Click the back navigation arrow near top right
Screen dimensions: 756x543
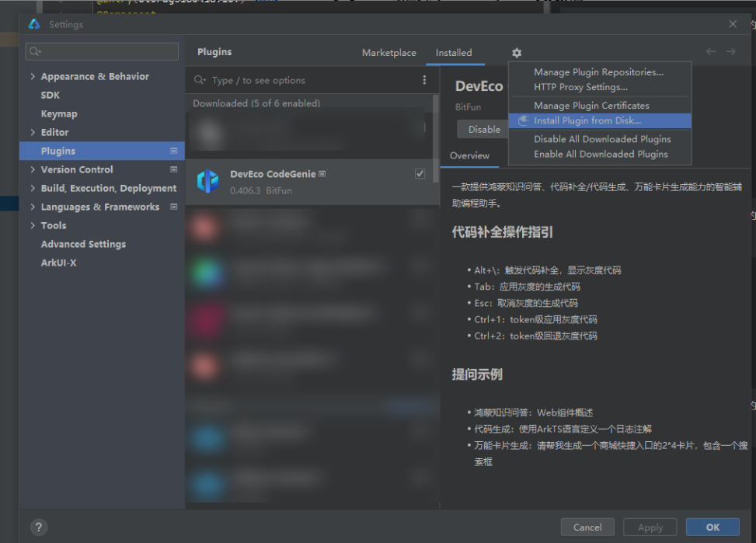pos(711,52)
